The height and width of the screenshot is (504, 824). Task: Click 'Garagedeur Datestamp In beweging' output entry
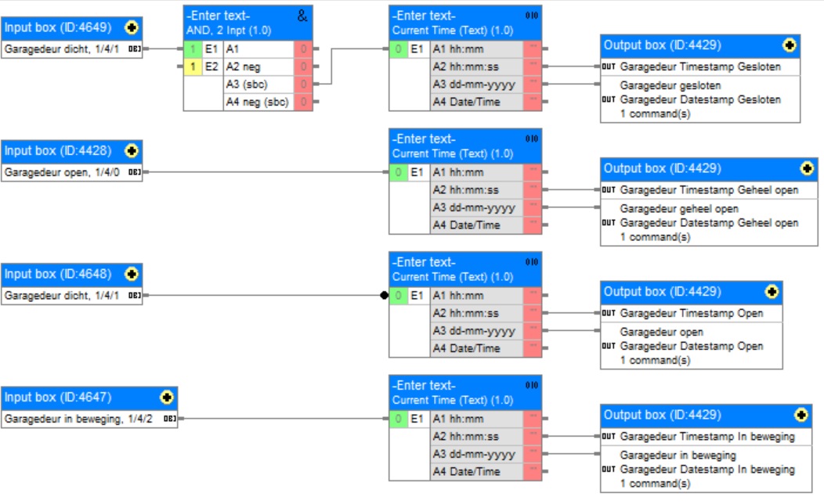click(x=707, y=470)
